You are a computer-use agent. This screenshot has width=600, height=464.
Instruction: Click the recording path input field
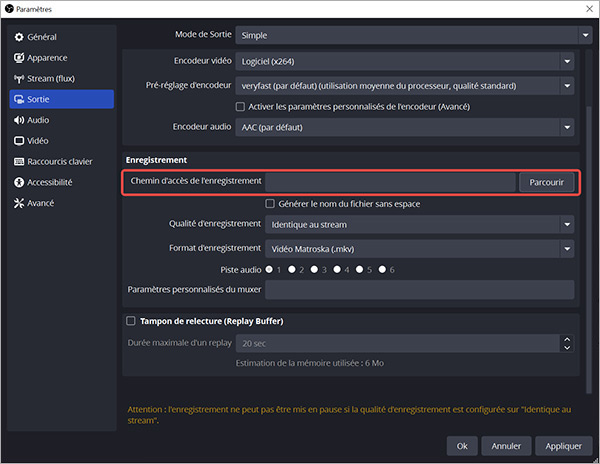pos(390,182)
